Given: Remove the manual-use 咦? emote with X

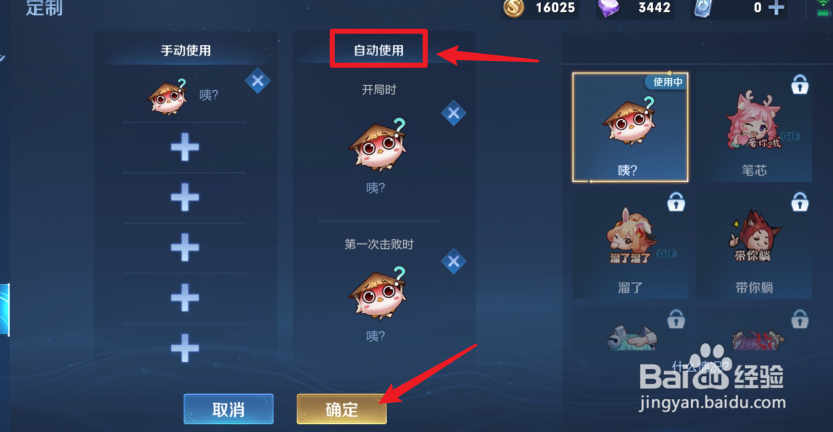Looking at the screenshot, I should pos(258,81).
